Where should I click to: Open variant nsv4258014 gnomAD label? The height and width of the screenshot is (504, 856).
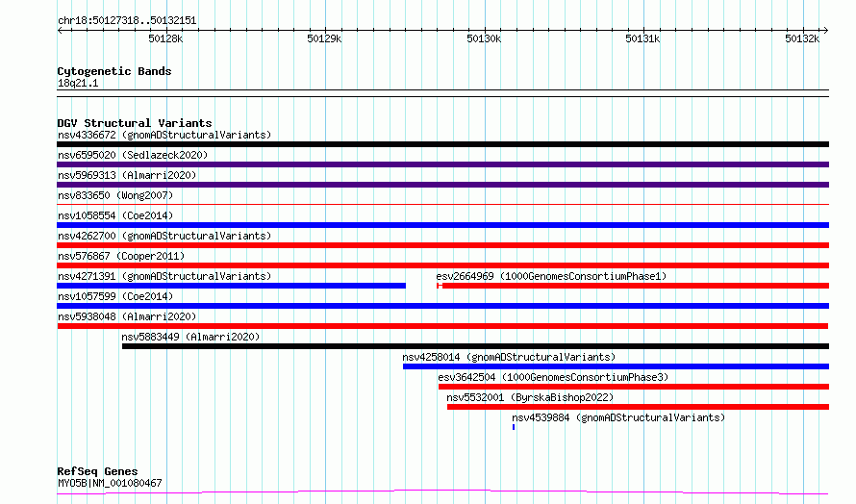pyautogui.click(x=509, y=357)
